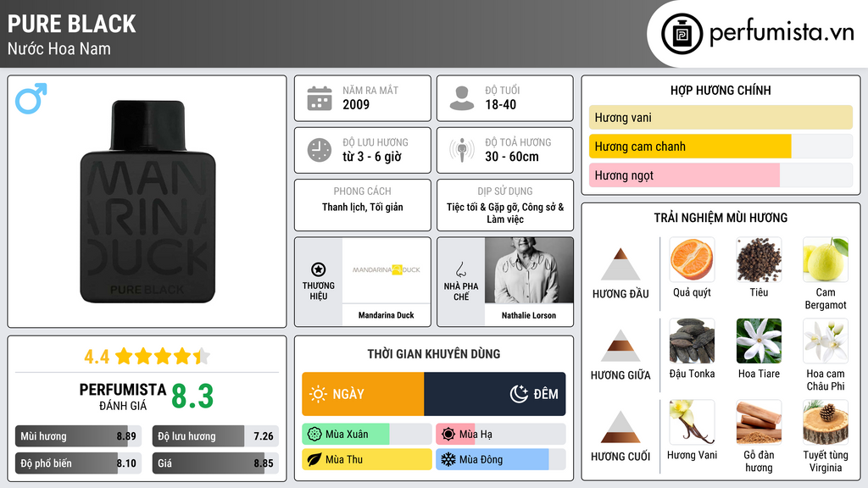Screen dimensions: 868x488
Task: Click the sillage icon beside Độ toả hương
Action: pyautogui.click(x=462, y=150)
